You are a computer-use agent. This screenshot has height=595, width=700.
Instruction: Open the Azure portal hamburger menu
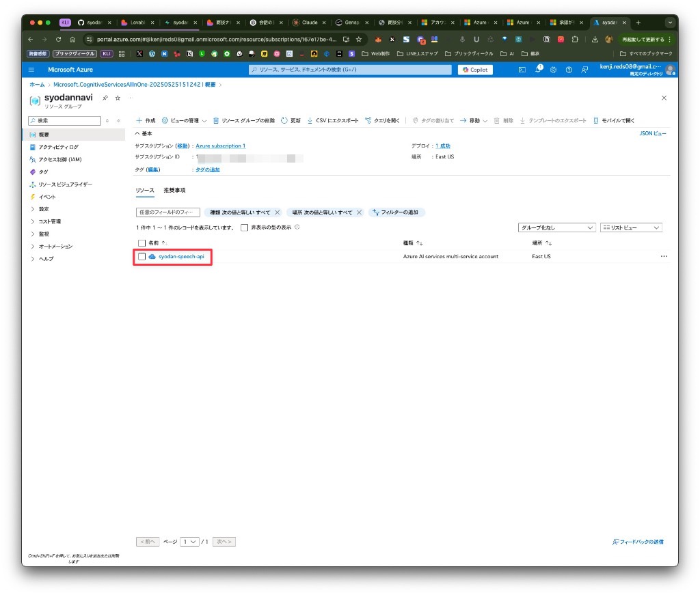point(31,70)
